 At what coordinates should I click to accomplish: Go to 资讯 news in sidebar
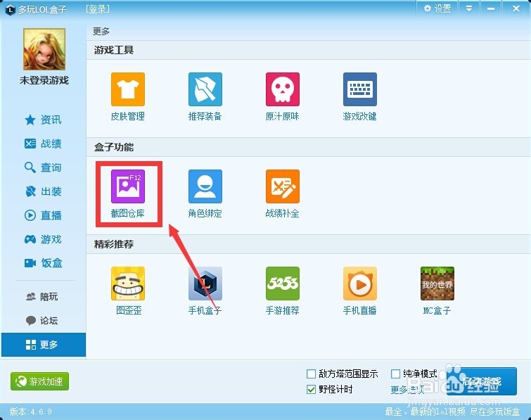tap(43, 120)
